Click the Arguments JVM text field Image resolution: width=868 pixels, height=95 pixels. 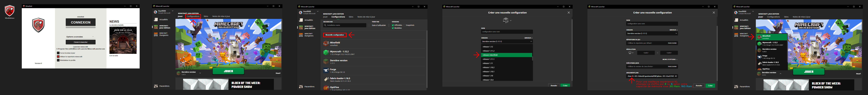(x=652, y=76)
